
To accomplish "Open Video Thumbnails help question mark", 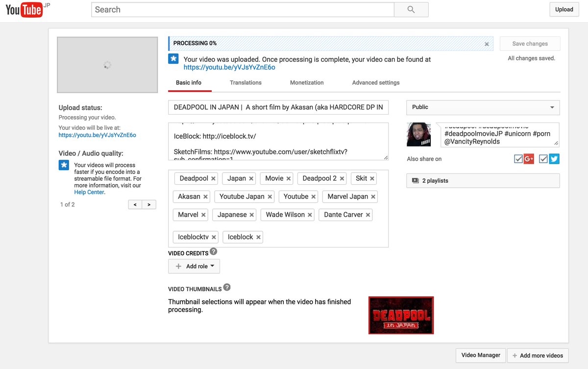I will click(227, 288).
